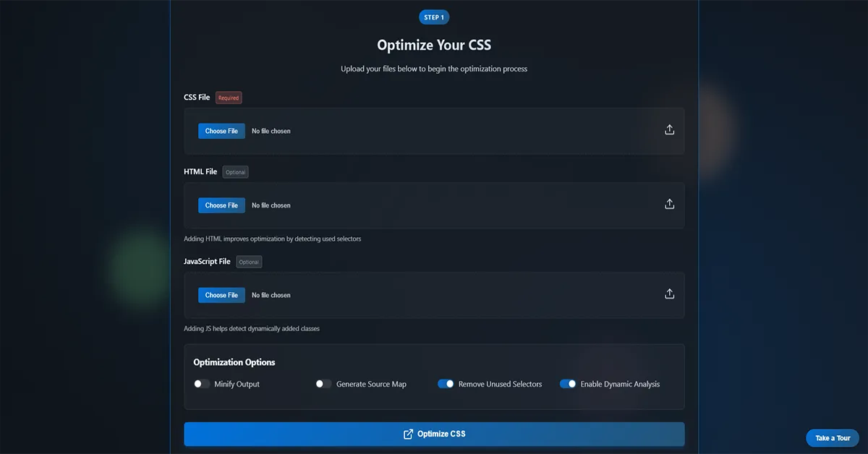This screenshot has width=868, height=454.
Task: Start optimization with the Optimize CSS button
Action: pos(434,434)
